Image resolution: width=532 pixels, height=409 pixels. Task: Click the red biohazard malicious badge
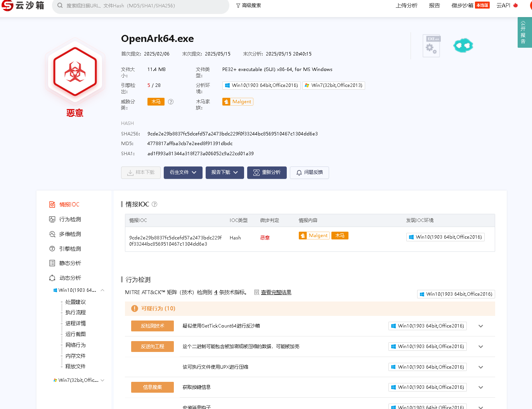[75, 72]
